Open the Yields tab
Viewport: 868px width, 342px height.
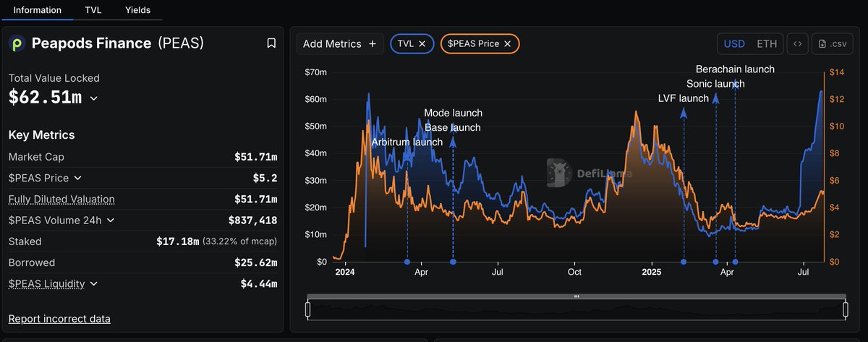pyautogui.click(x=137, y=10)
